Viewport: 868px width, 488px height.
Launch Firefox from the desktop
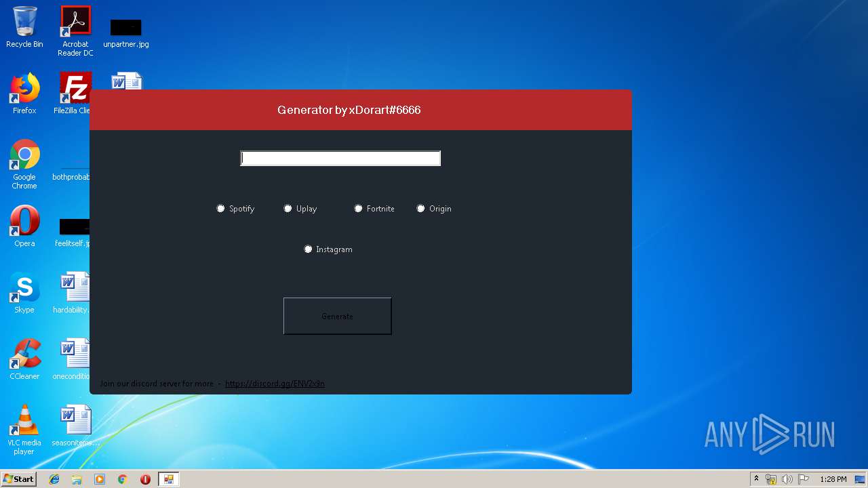point(24,94)
